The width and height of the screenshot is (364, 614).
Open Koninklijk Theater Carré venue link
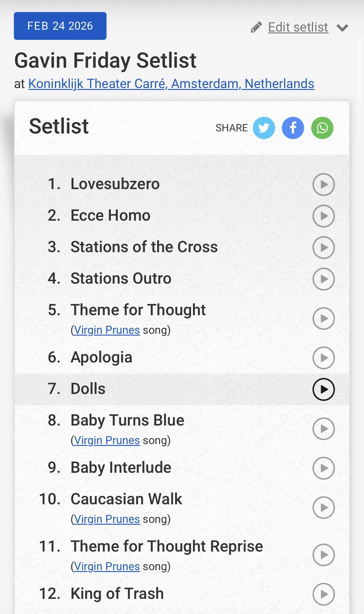point(171,84)
